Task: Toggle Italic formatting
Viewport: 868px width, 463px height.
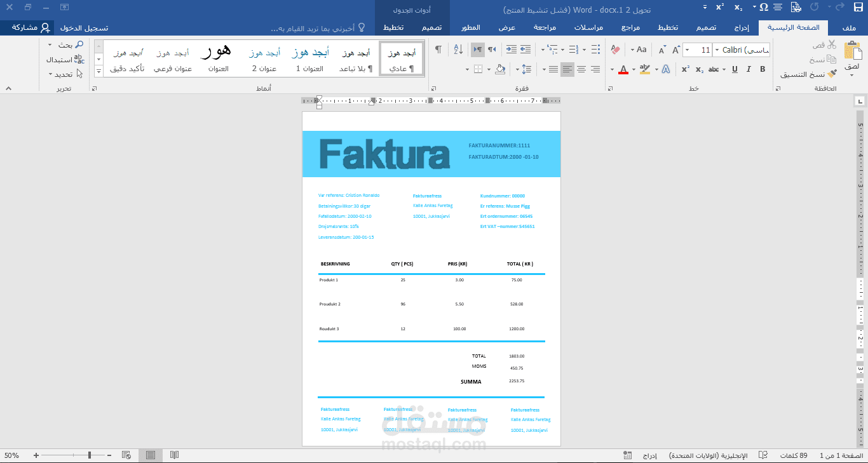Action: click(x=749, y=69)
